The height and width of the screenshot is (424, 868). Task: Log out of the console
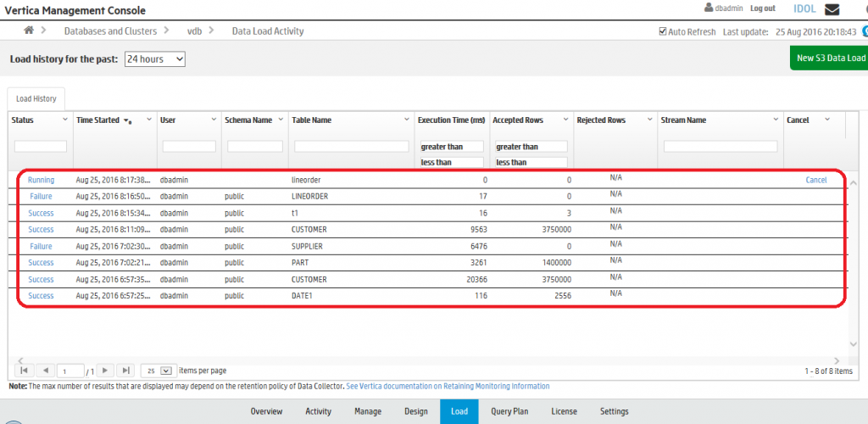point(762,8)
